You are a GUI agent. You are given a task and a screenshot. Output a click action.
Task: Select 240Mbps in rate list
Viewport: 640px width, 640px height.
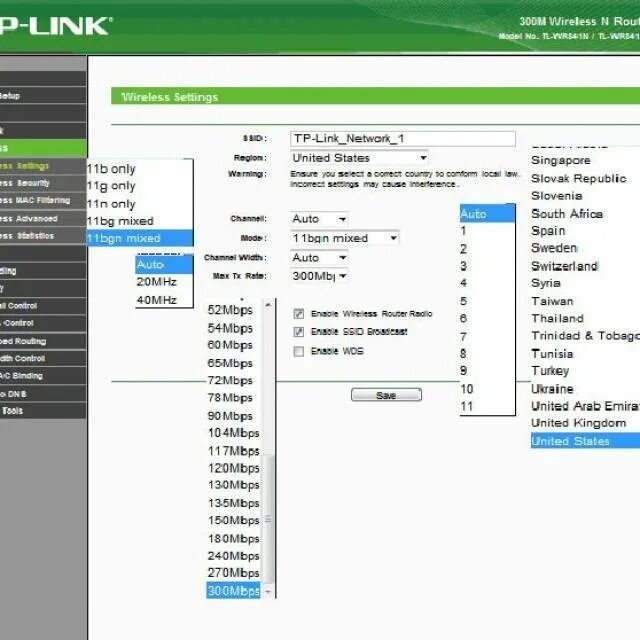pyautogui.click(x=233, y=556)
